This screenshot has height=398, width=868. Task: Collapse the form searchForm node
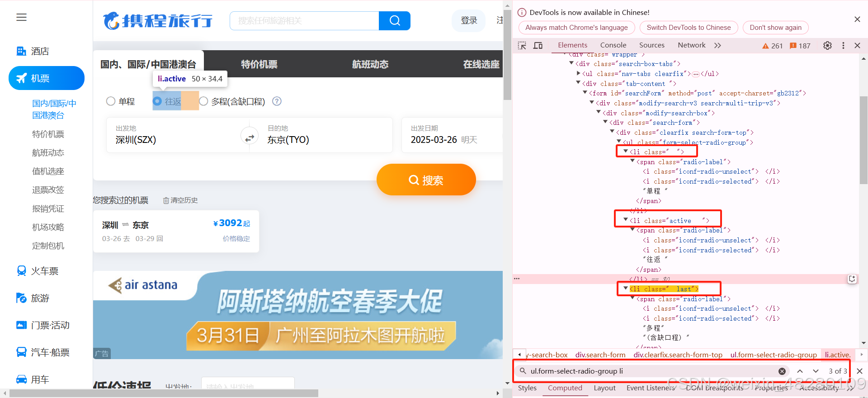585,93
